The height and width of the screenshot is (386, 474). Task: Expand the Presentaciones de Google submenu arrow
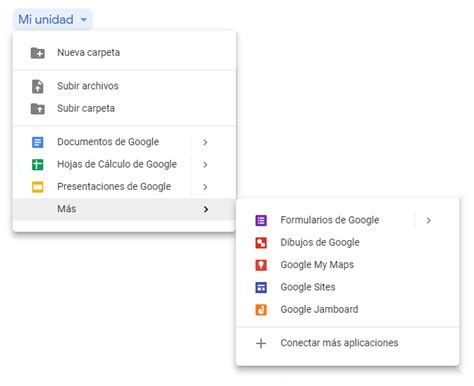click(x=205, y=187)
